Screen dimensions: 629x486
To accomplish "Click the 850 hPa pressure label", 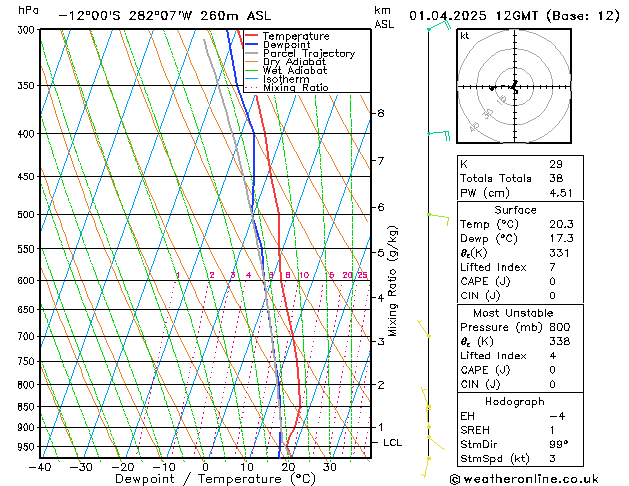I will (x=28, y=407).
